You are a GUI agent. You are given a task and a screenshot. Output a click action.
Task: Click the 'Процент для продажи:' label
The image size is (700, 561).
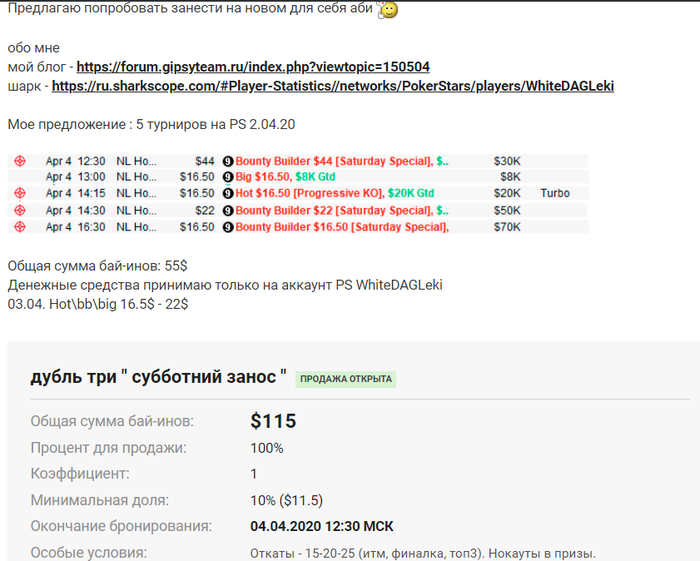point(108,448)
